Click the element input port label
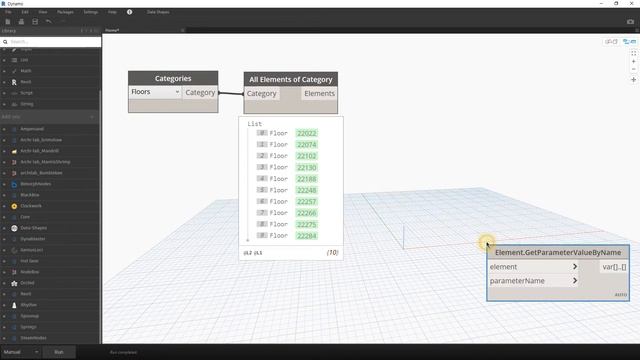This screenshot has width=640, height=360. pos(503,267)
